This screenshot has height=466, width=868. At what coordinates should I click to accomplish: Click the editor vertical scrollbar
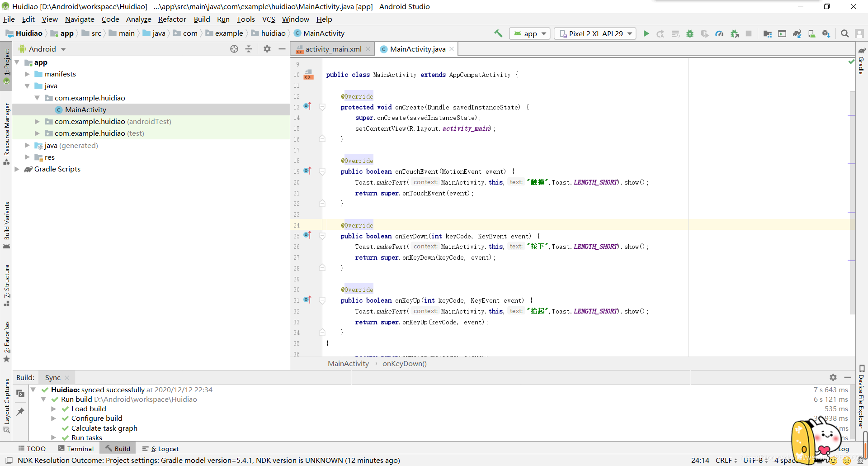tap(852, 203)
